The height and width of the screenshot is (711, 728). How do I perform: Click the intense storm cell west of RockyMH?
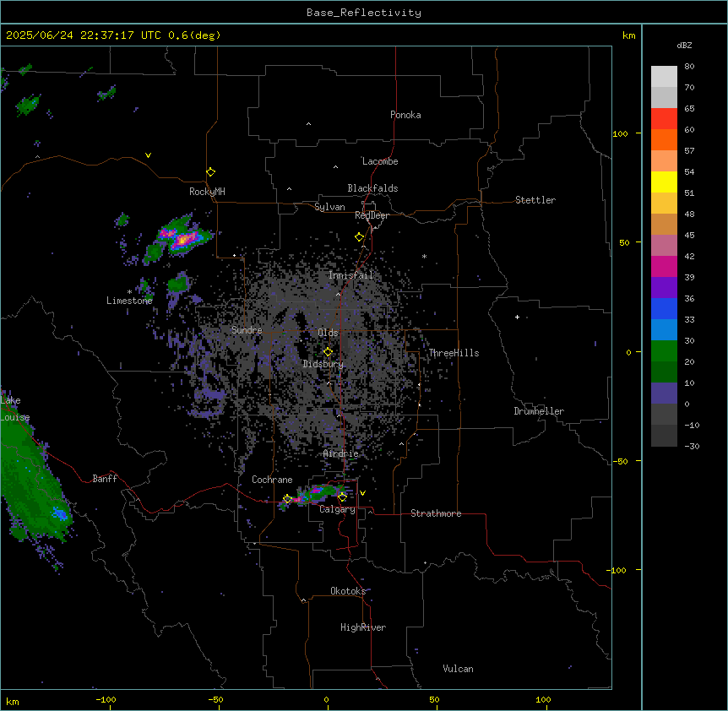pyautogui.click(x=184, y=240)
